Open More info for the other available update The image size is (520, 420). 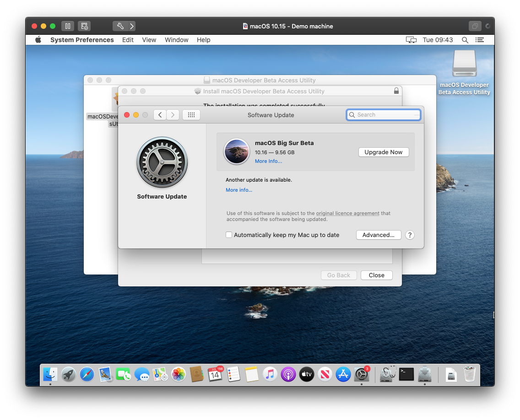coord(239,190)
